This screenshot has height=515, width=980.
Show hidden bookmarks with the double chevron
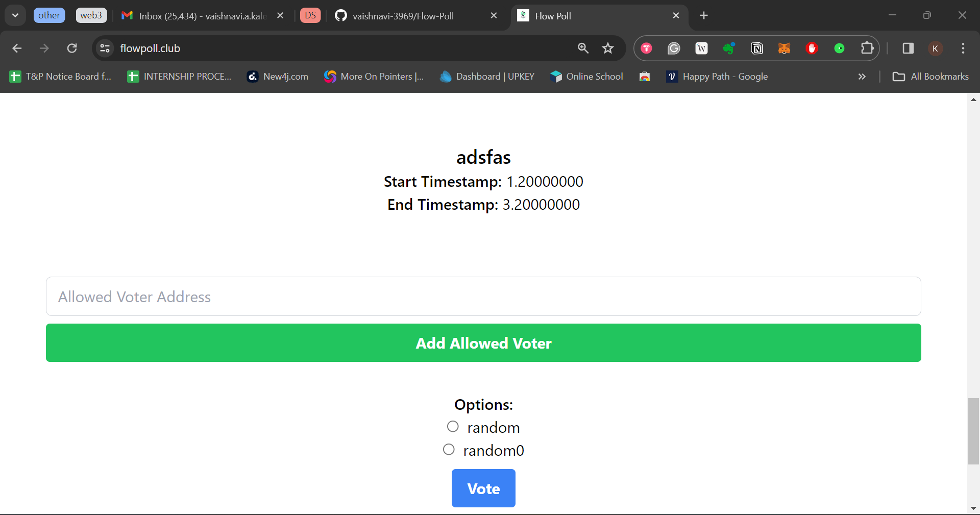click(862, 77)
